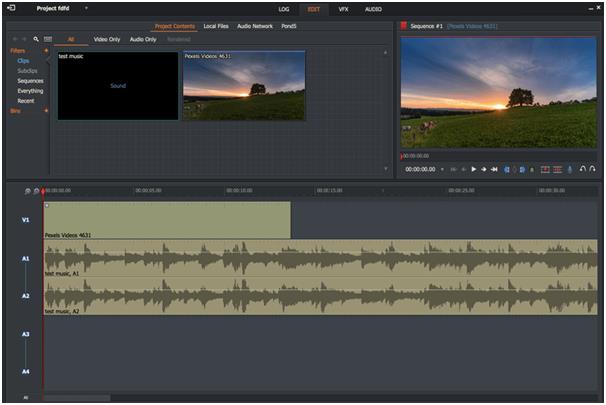Click the step back one frame button
Screen dimensions: 606x405
463,169
